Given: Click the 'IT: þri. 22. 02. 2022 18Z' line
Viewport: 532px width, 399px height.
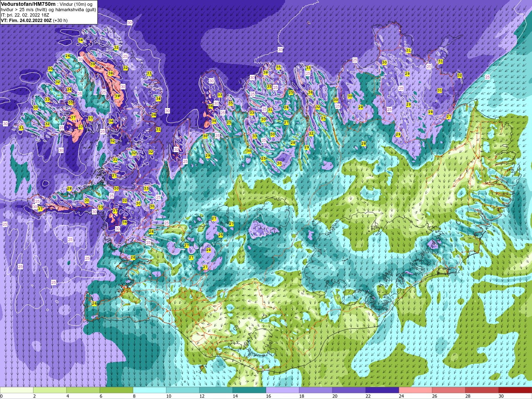Looking at the screenshot, I should [25, 15].
